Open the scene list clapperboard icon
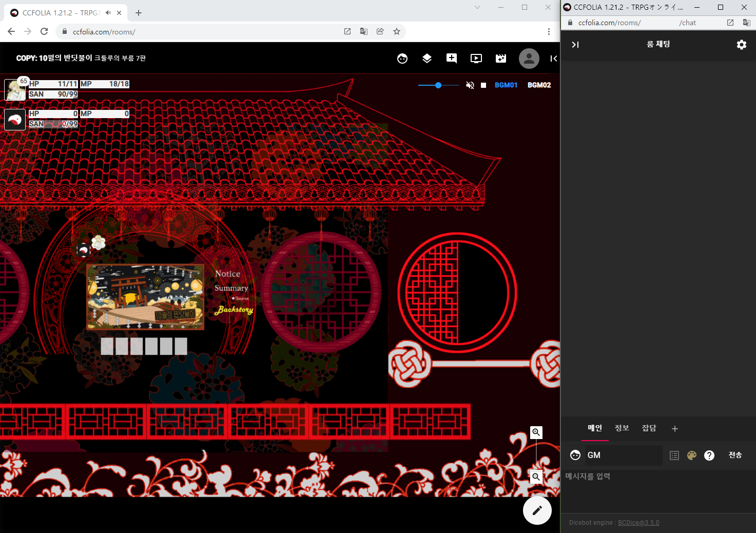This screenshot has width=756, height=533. coord(501,59)
